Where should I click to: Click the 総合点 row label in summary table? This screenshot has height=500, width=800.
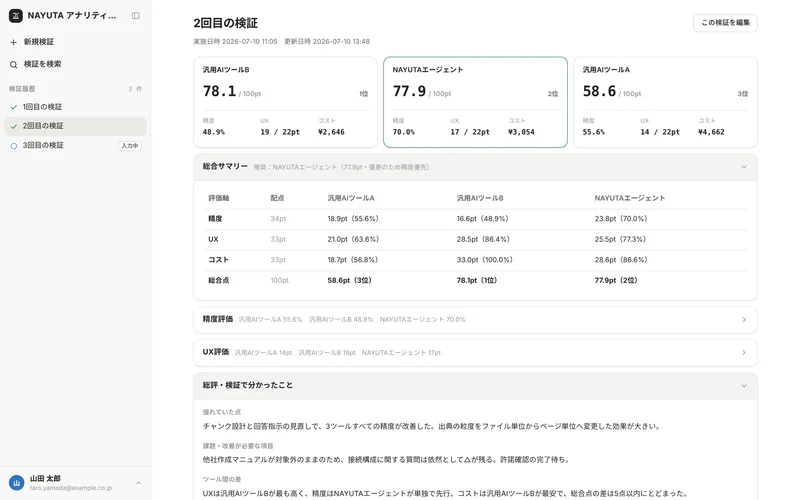click(x=218, y=281)
